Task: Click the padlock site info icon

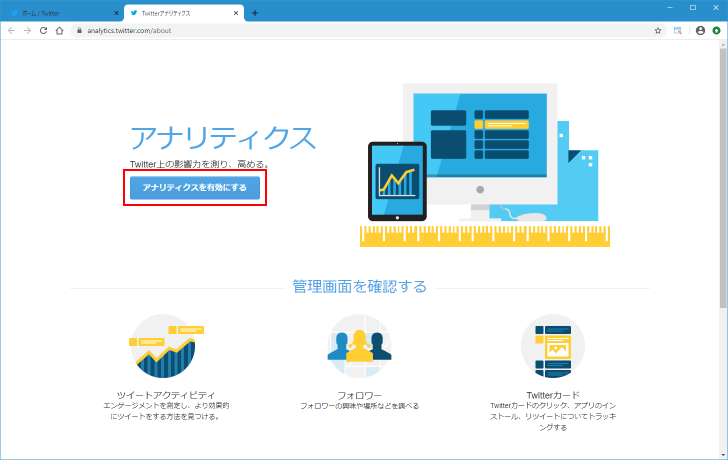Action: [79, 31]
